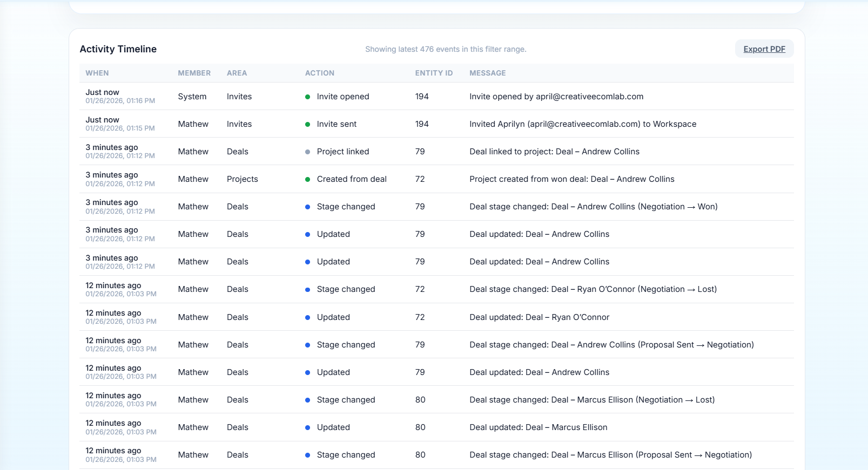Viewport: 868px width, 470px height.
Task: Sort by the MEMBER column header
Action: pos(194,73)
